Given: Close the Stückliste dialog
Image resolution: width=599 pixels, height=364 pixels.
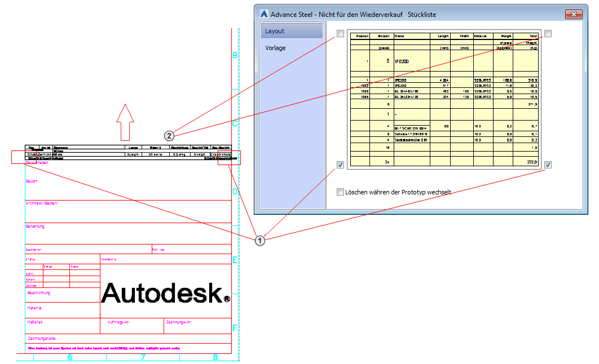Looking at the screenshot, I should tap(574, 14).
